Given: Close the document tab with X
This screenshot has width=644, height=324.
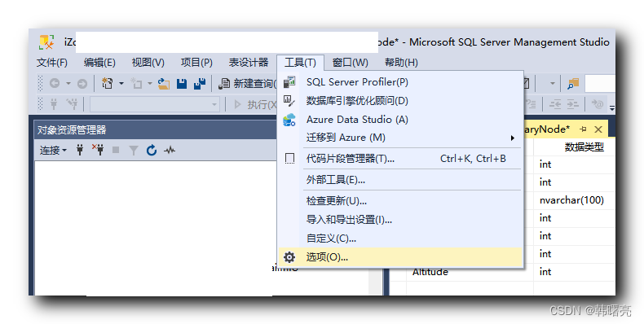Looking at the screenshot, I should (598, 129).
